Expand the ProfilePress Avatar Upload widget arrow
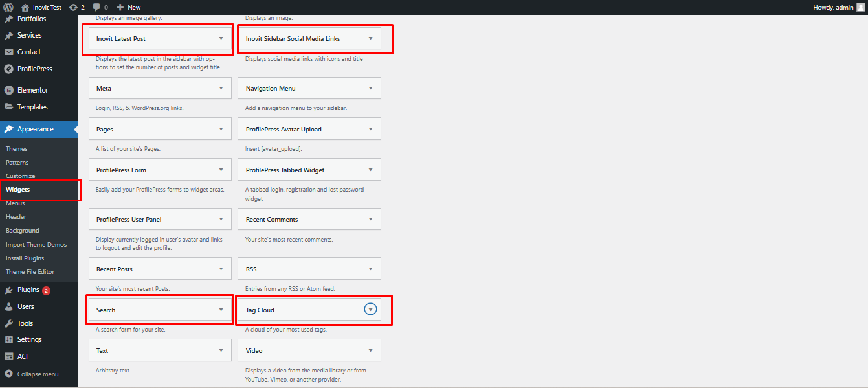 (x=370, y=129)
